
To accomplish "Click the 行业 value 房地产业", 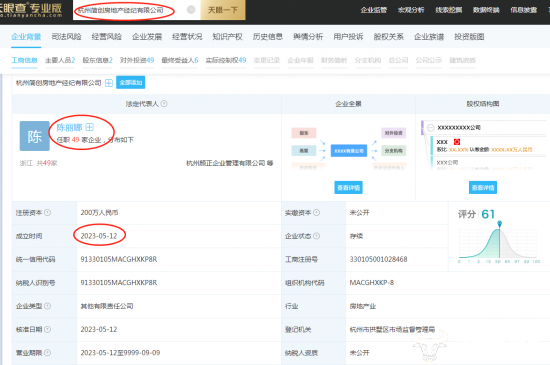I will coord(363,306).
